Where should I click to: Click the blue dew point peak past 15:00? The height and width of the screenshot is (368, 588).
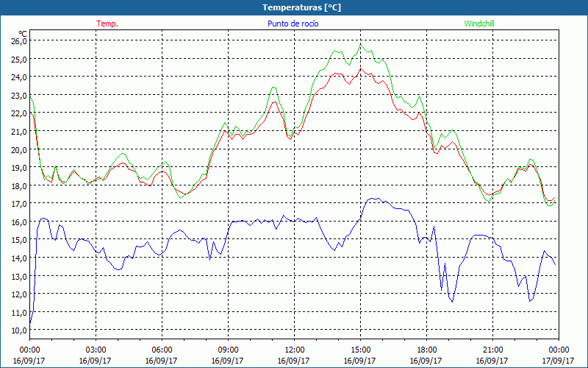[373, 198]
